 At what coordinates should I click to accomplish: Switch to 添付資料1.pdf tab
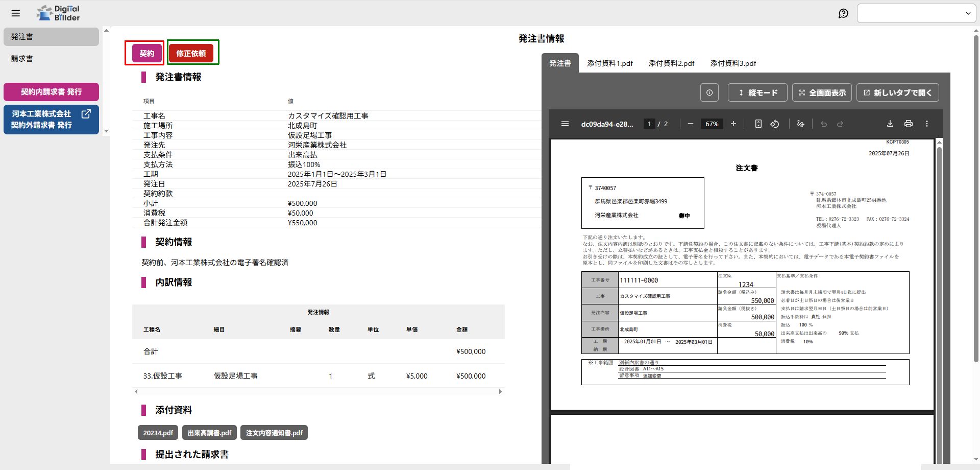tap(609, 63)
